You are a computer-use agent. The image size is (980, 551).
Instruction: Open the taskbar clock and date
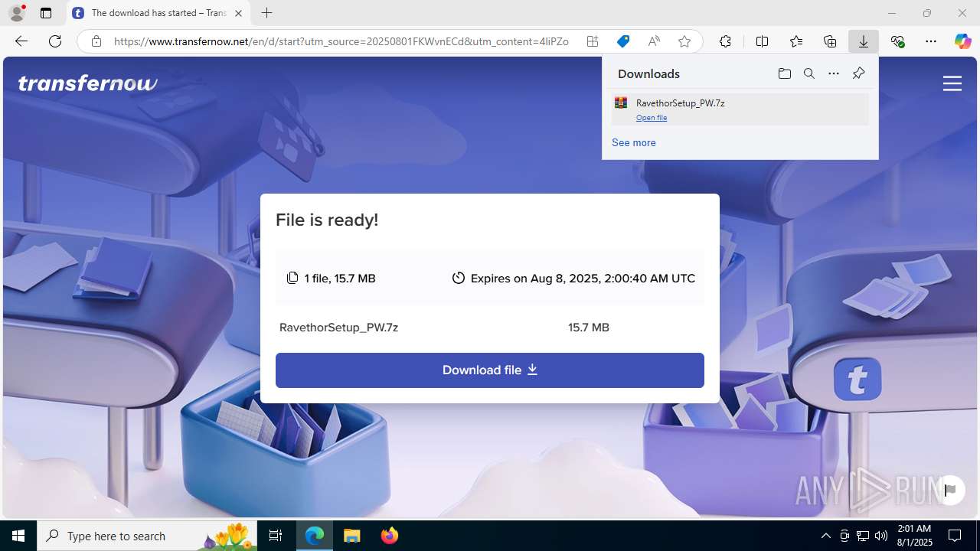pyautogui.click(x=913, y=536)
